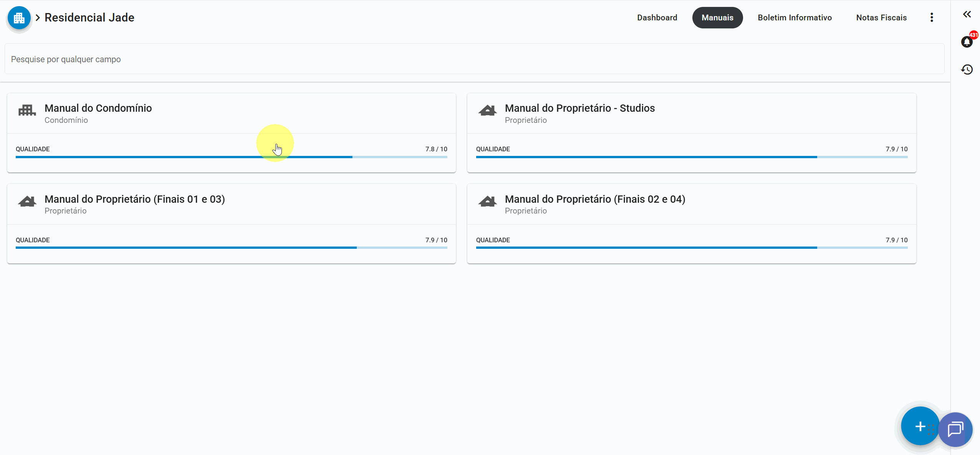Open the chat bubble icon

pos(955,429)
